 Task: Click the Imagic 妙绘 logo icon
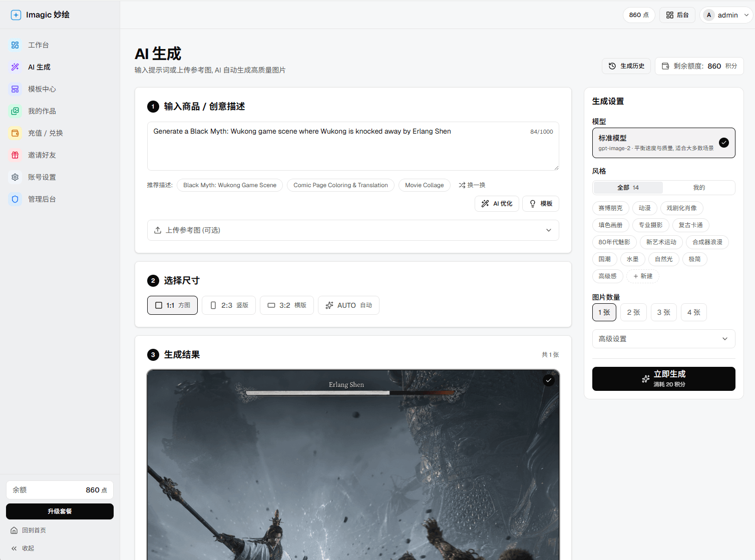pos(16,15)
